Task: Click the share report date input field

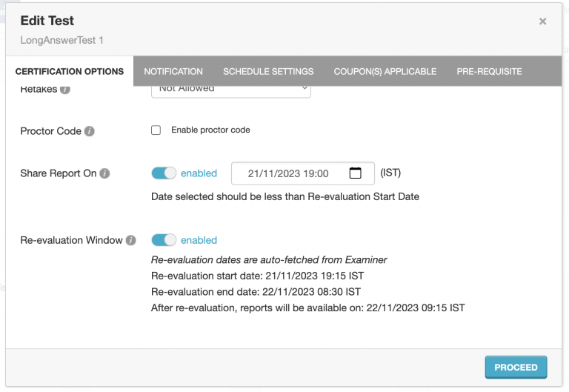Action: 289,173
